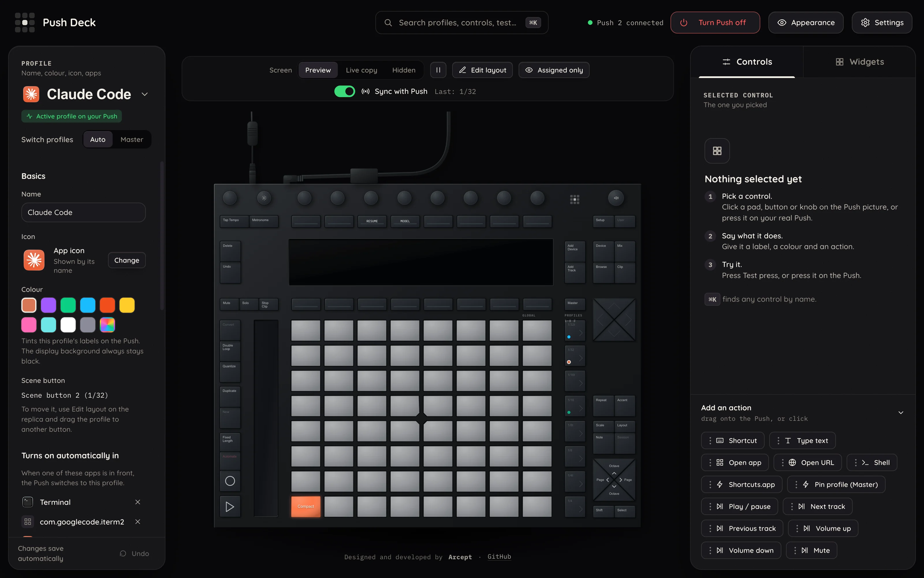The height and width of the screenshot is (578, 924).
Task: Switch to the Controls tab
Action: pos(747,62)
